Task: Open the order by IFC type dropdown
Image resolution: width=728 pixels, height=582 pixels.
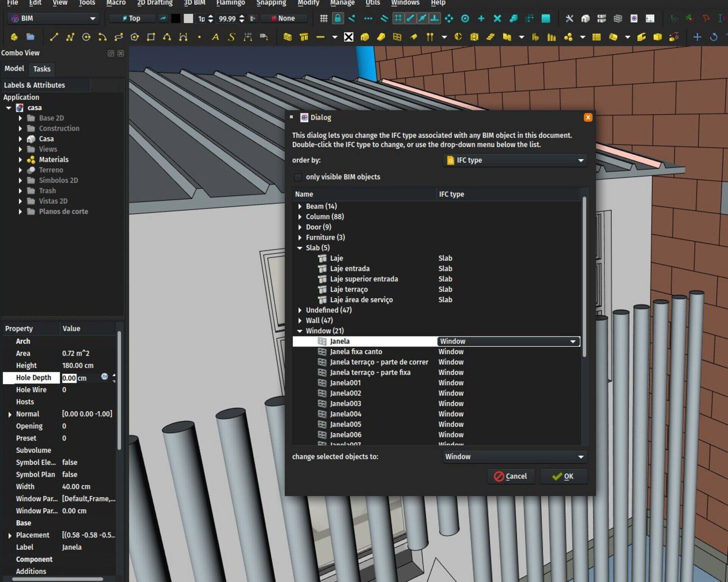Action: pos(515,160)
